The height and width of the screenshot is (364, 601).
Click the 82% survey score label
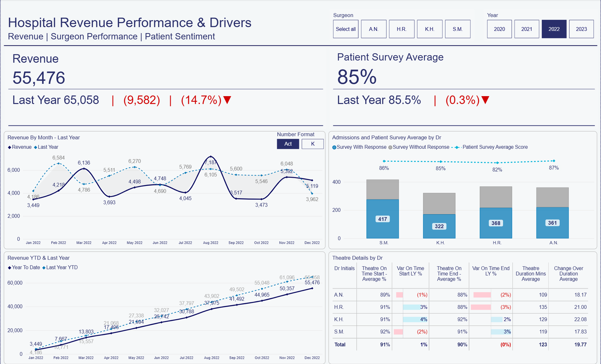click(x=497, y=170)
